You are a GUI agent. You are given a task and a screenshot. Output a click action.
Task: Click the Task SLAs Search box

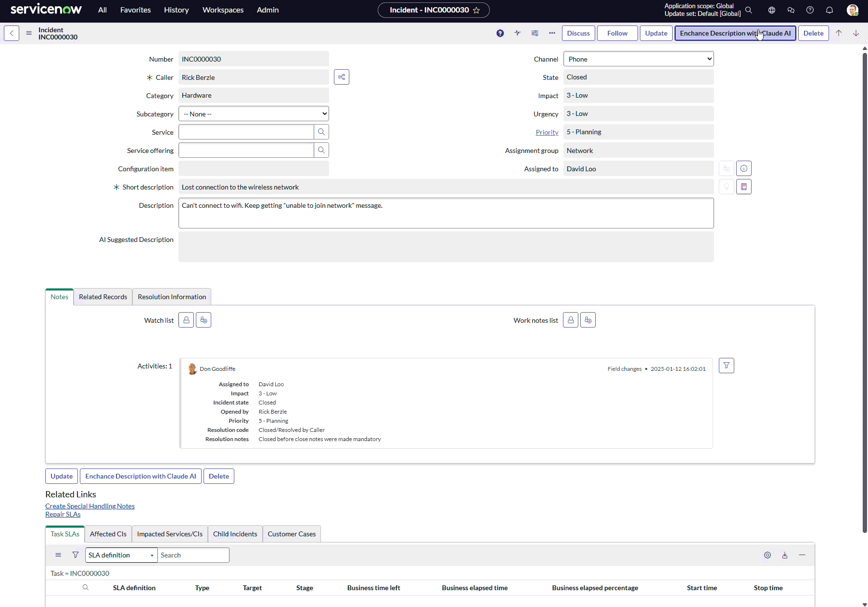coord(193,555)
